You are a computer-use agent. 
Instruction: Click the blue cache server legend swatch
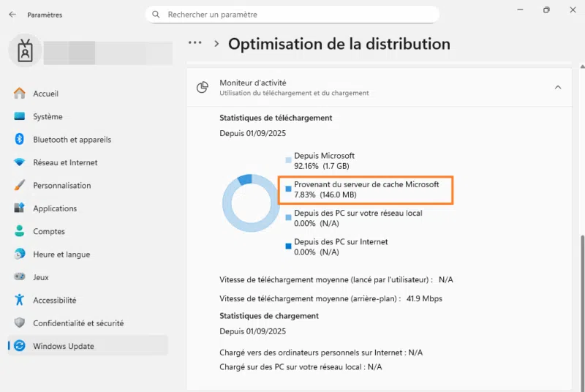(x=288, y=189)
